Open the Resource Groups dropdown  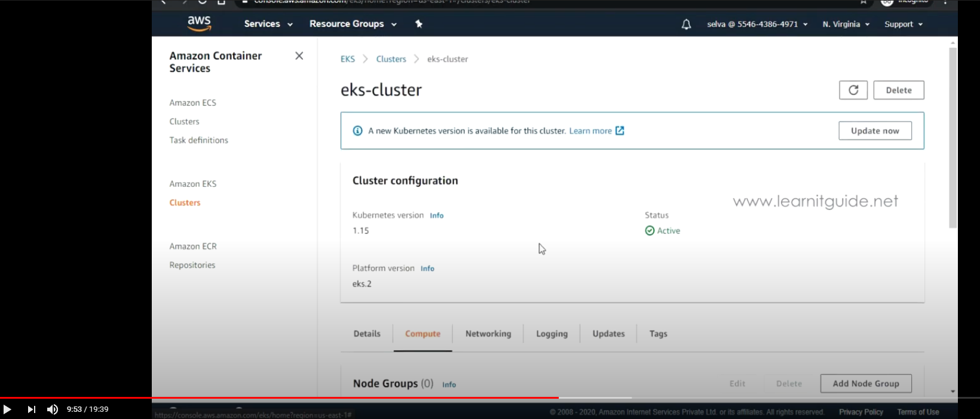point(353,24)
